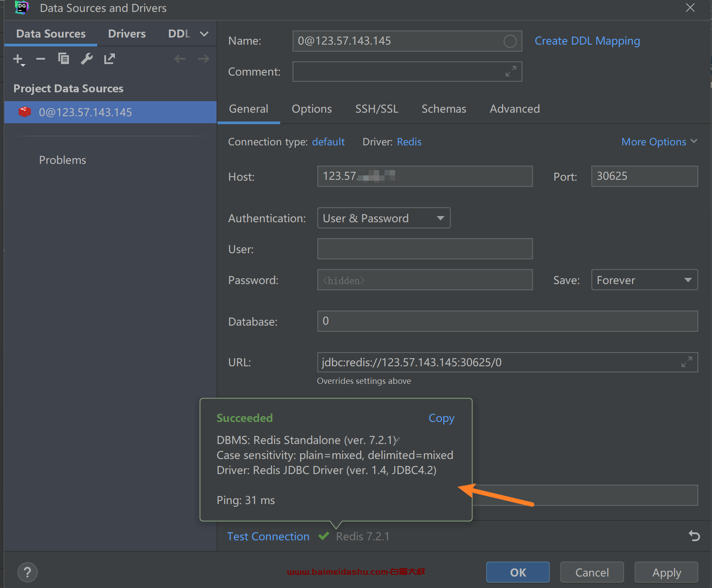Focus the Database input field
The height and width of the screenshot is (588, 712).
coord(507,321)
